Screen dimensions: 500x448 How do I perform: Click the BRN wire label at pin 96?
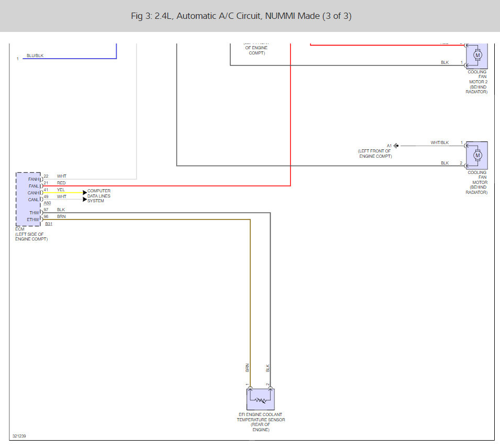[61, 216]
